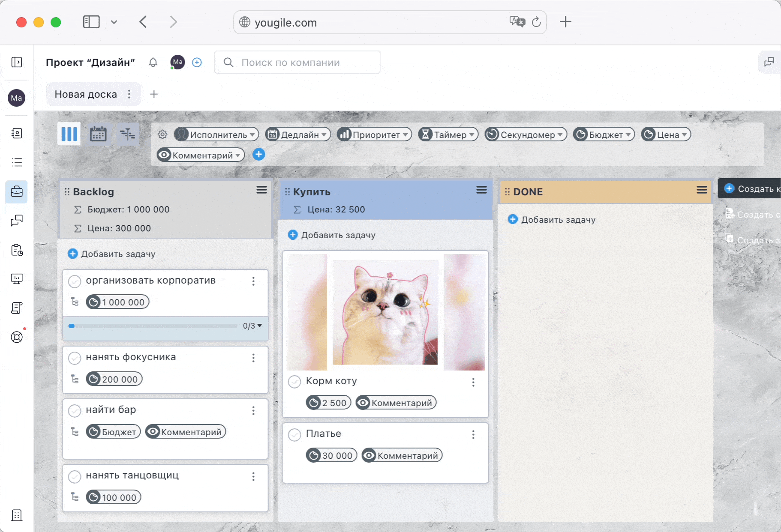Image resolution: width=781 pixels, height=532 pixels.
Task: Switch to the Gantt timeline view
Action: coord(127,134)
